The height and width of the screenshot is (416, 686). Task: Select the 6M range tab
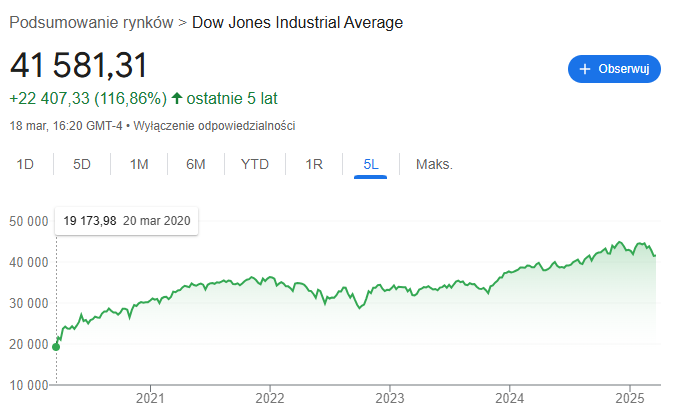196,164
